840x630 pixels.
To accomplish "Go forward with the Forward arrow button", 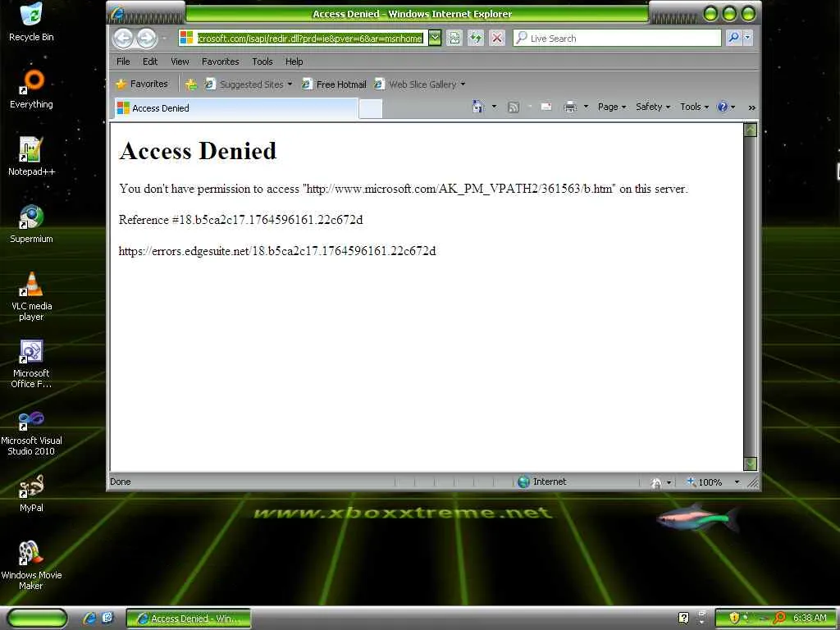I will tap(146, 38).
